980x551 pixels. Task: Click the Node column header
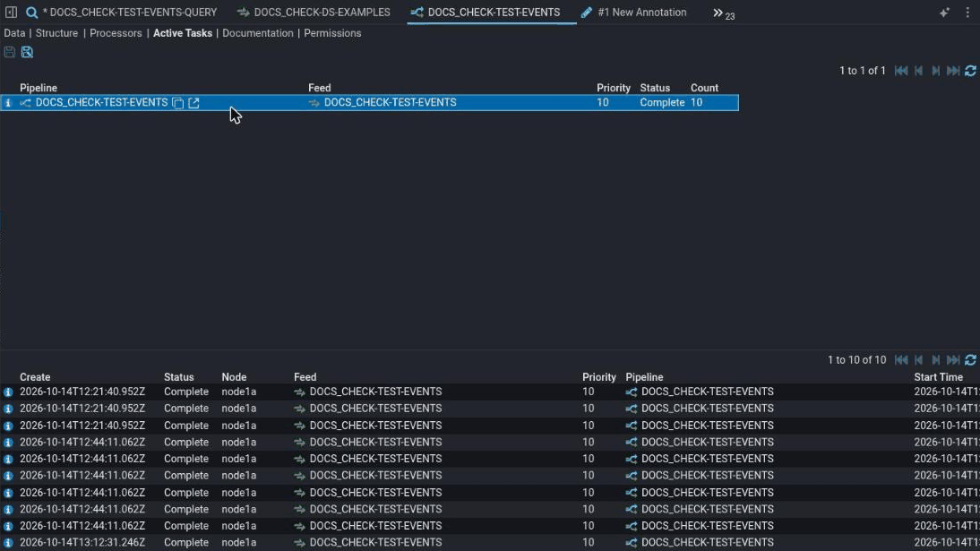pos(234,377)
